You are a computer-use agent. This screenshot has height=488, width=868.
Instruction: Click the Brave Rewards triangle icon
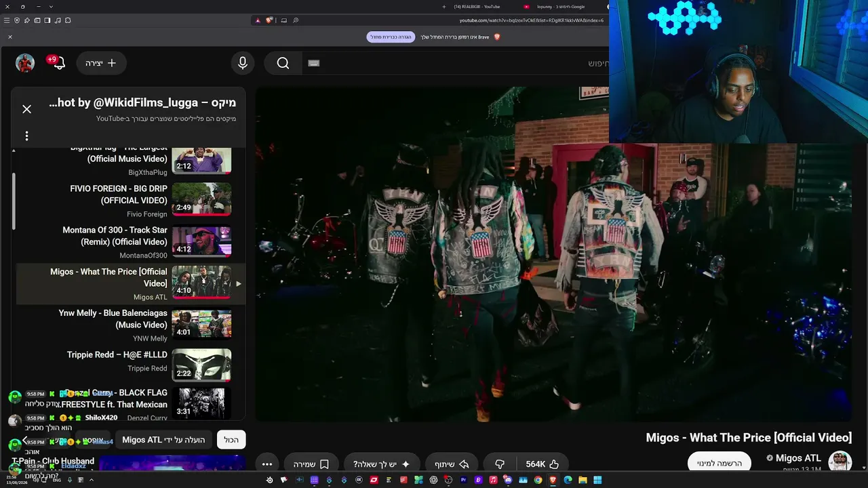(258, 20)
